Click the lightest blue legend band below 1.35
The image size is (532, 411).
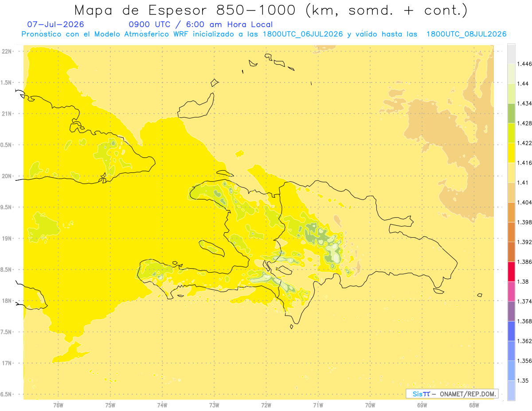(511, 391)
